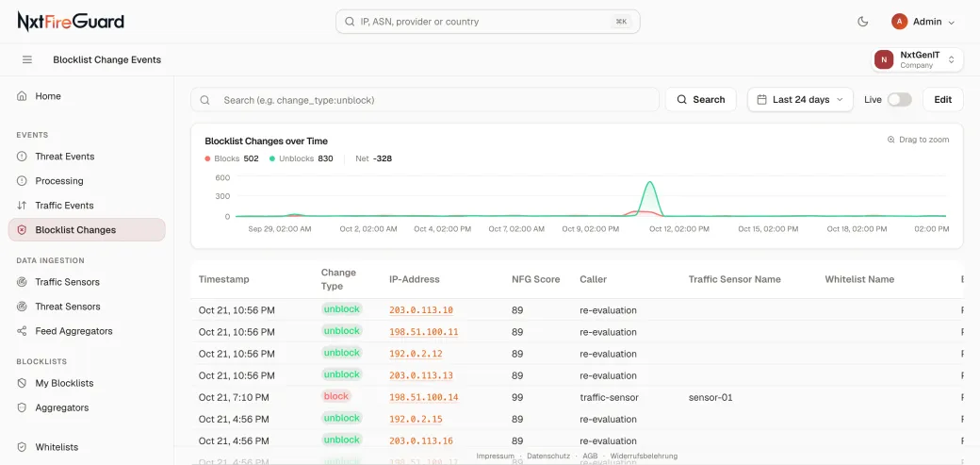This screenshot has width=980, height=465.
Task: Open IP address 203.0.113.13
Action: click(421, 375)
